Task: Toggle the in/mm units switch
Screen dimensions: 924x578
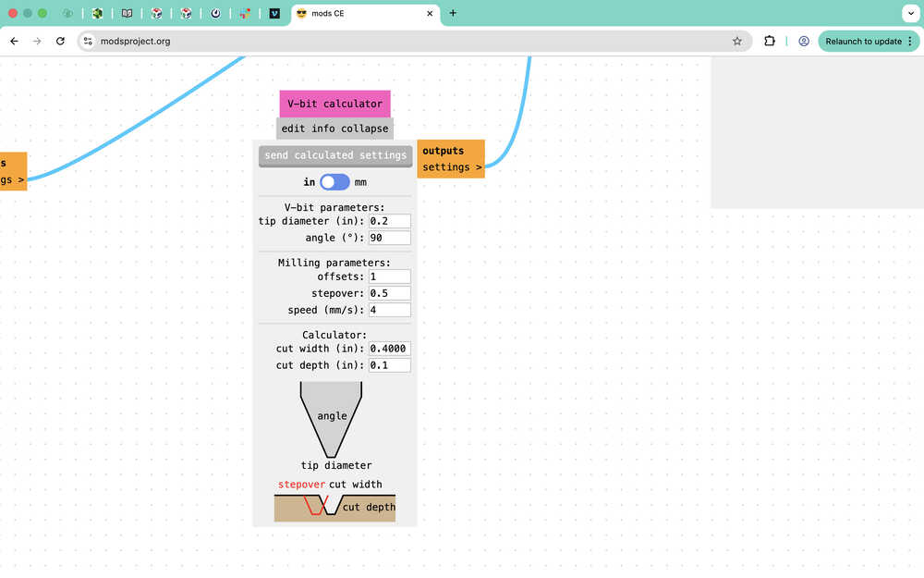Action: click(334, 182)
